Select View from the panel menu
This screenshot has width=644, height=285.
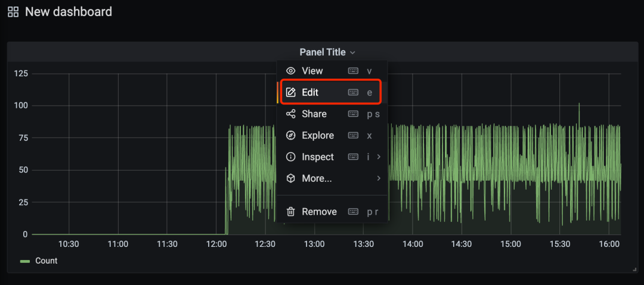tap(312, 71)
